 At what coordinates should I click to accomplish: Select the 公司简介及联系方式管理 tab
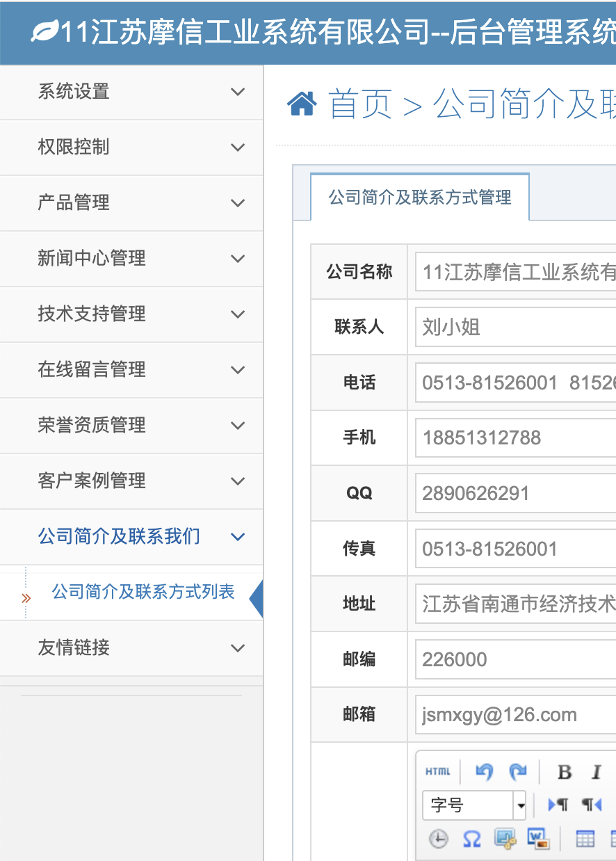pos(420,198)
